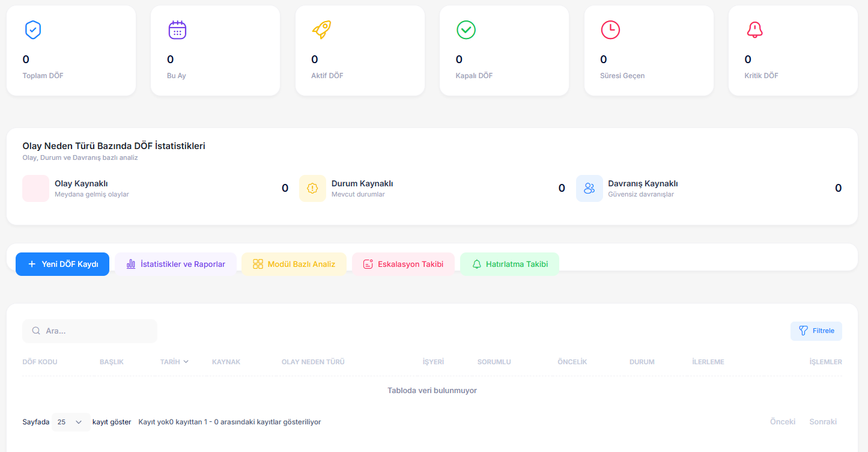The image size is (868, 452).
Task: Click the magnifier icon in the search box
Action: [36, 331]
